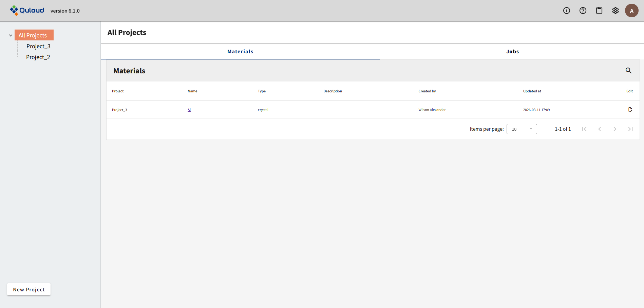The height and width of the screenshot is (308, 644).
Task: Open the help question mark icon
Action: click(x=583, y=11)
